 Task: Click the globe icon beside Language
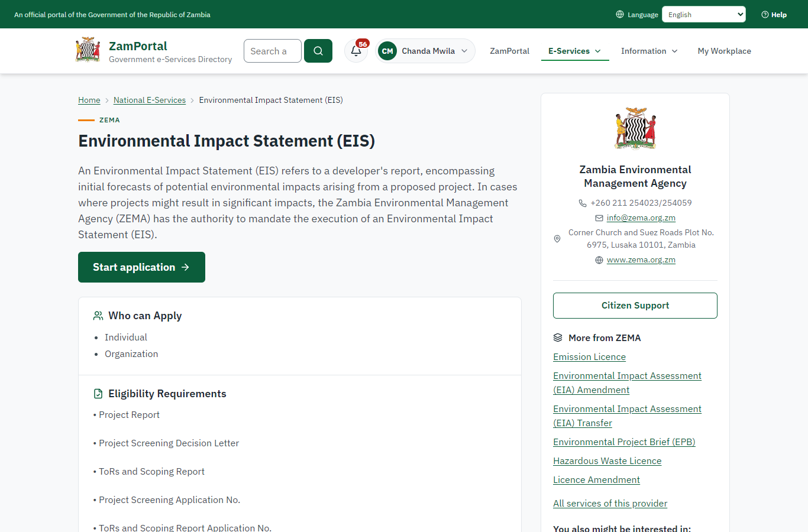pos(620,14)
